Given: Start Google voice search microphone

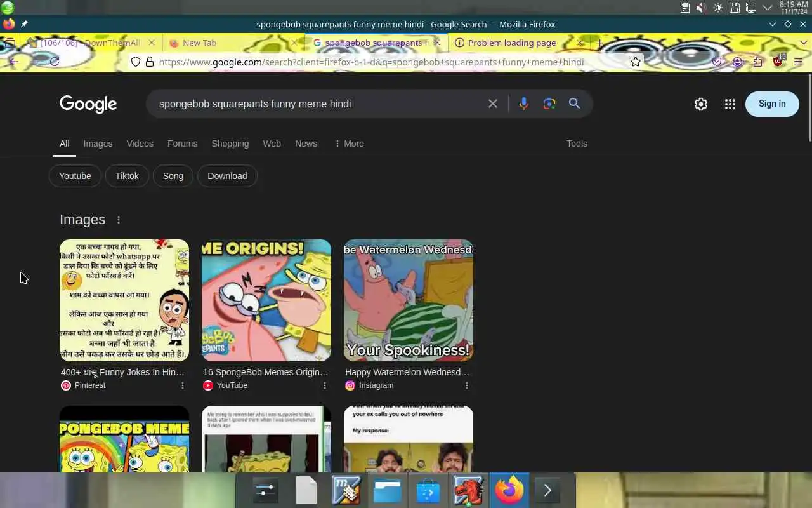Looking at the screenshot, I should 523,104.
